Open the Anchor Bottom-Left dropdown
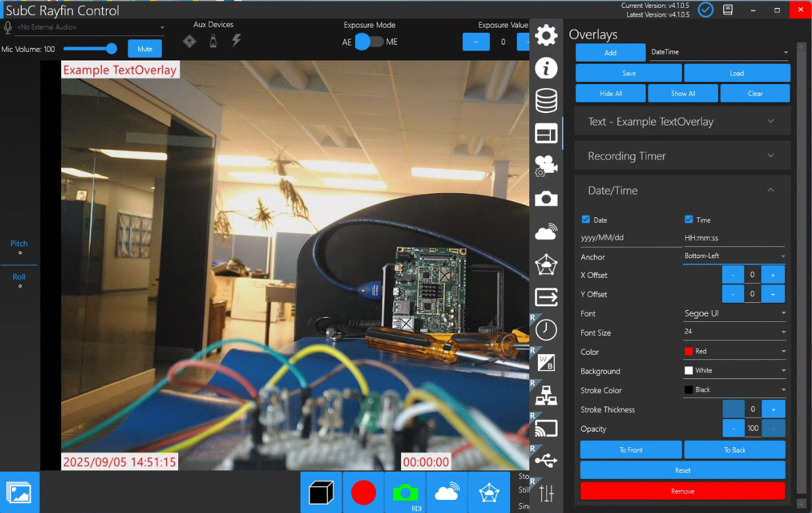This screenshot has width=812, height=513. (x=734, y=256)
